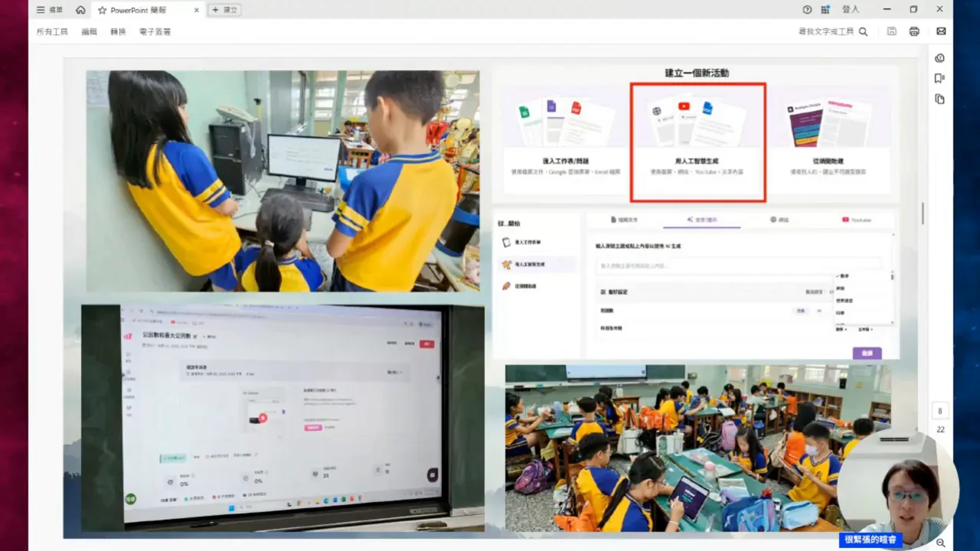Viewport: 980px width, 551px height.
Task: Click the 建立 new tab button
Action: click(x=224, y=10)
